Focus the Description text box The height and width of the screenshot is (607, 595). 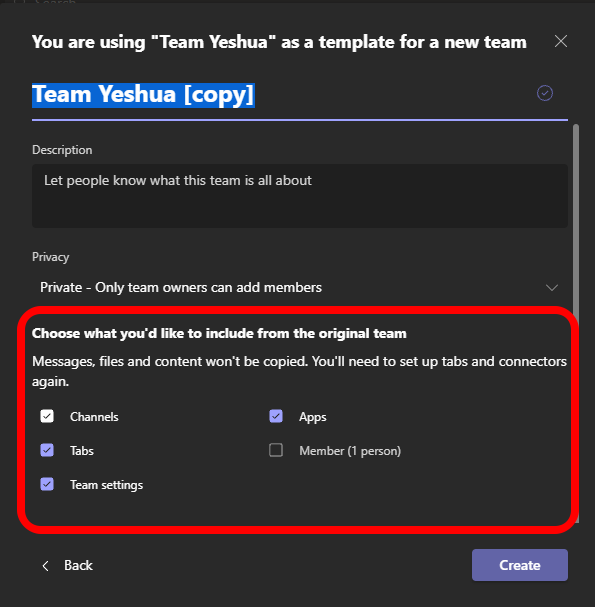300,196
